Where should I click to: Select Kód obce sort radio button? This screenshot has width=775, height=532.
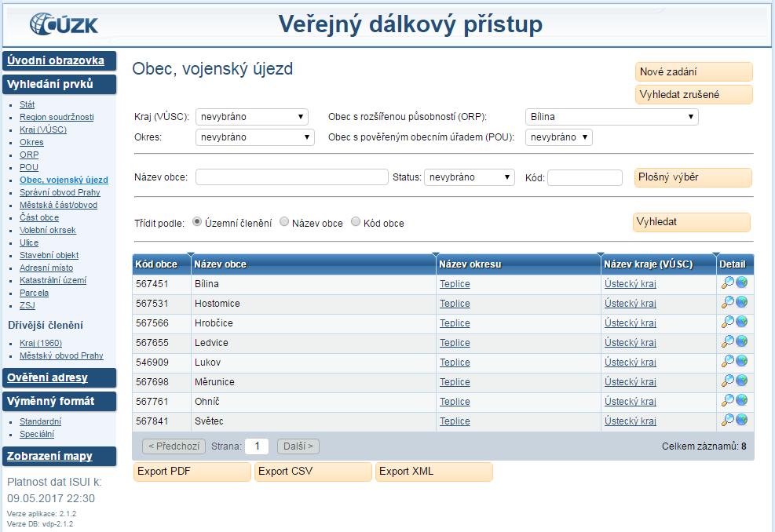pyautogui.click(x=356, y=222)
